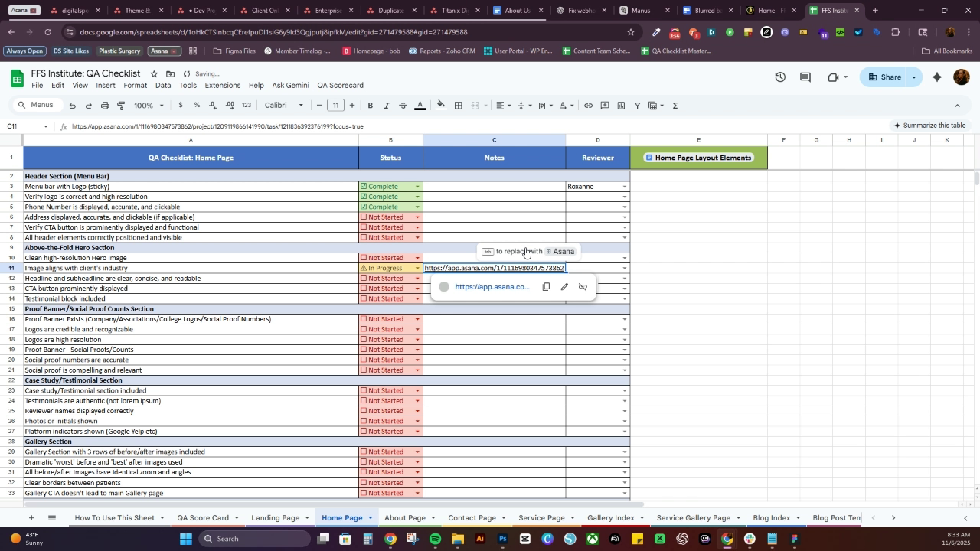The height and width of the screenshot is (551, 980).
Task: Print the spreadsheet
Action: (105, 106)
